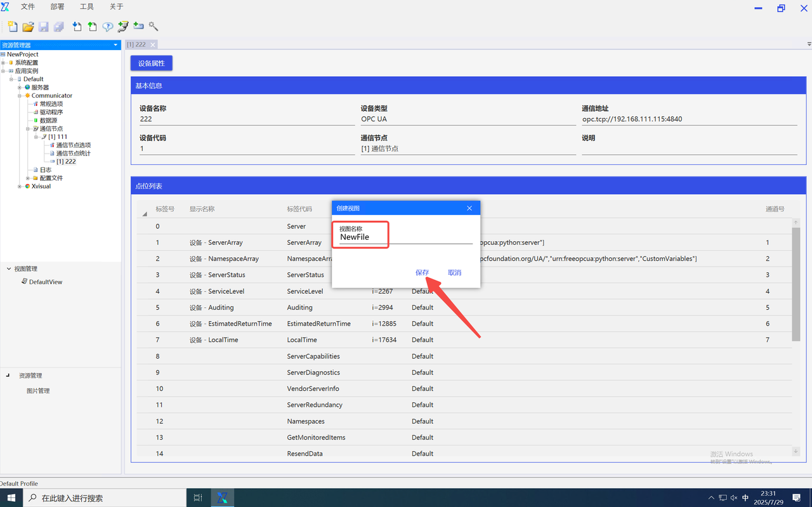Open the 工具 menu
Screen dimensions: 812x507
(87, 7)
